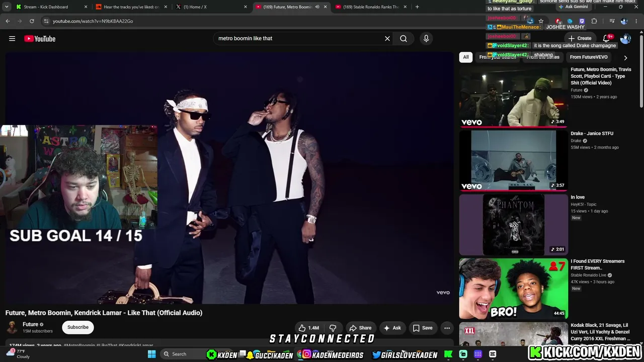
Task: Go to YouTube home via the logo
Action: coord(40,39)
